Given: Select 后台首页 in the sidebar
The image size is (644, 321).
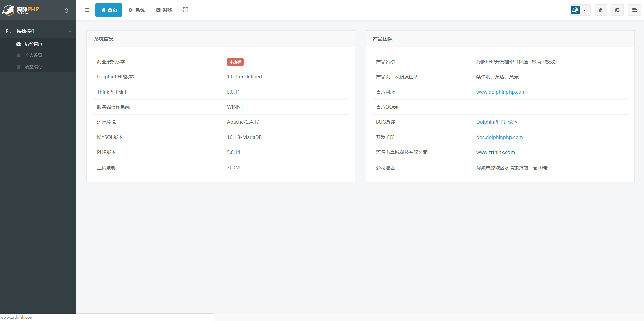Looking at the screenshot, I should 33,44.
